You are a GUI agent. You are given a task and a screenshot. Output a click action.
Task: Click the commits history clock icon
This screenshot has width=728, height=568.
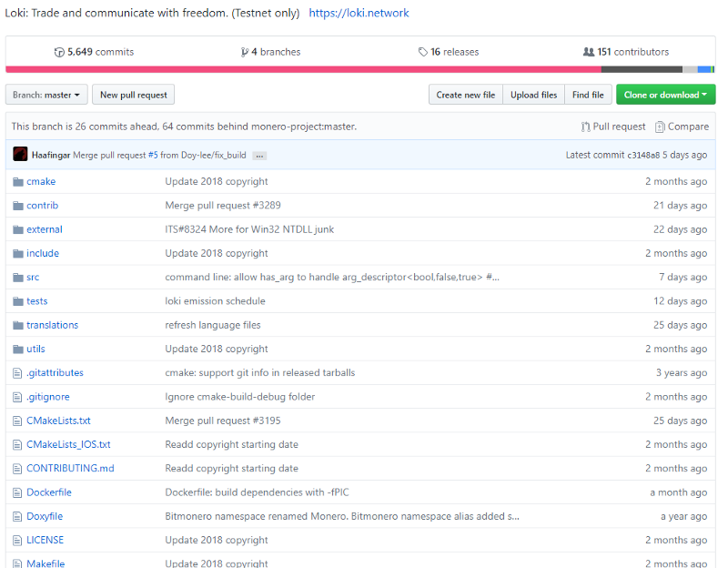59,52
